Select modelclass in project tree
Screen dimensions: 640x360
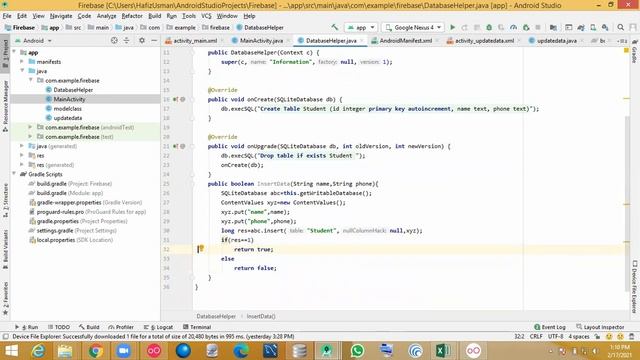(x=67, y=109)
